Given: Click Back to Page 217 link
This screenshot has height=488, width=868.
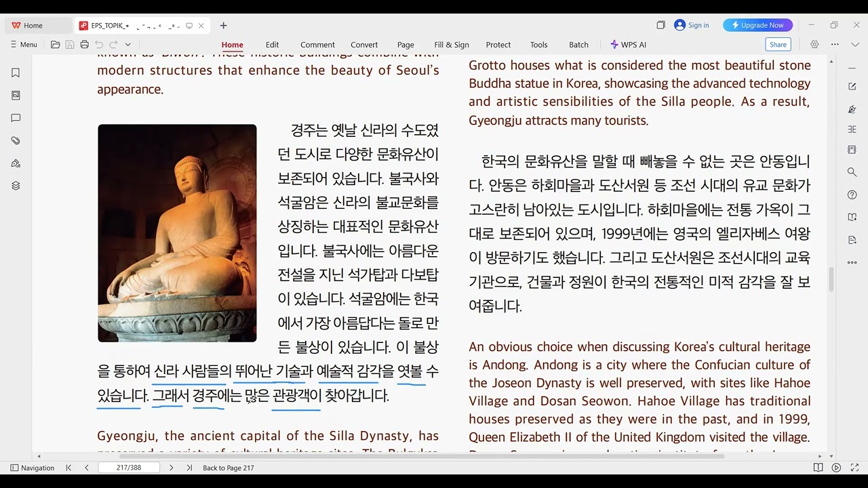Looking at the screenshot, I should (x=229, y=468).
